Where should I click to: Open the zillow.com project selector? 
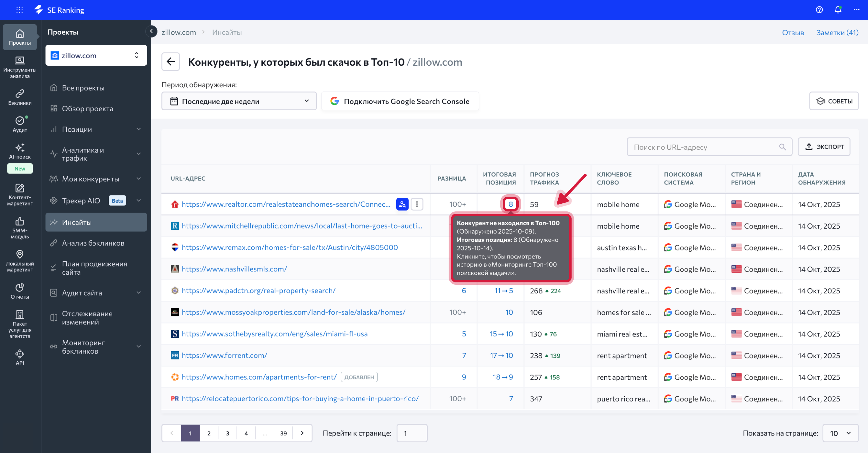[96, 55]
